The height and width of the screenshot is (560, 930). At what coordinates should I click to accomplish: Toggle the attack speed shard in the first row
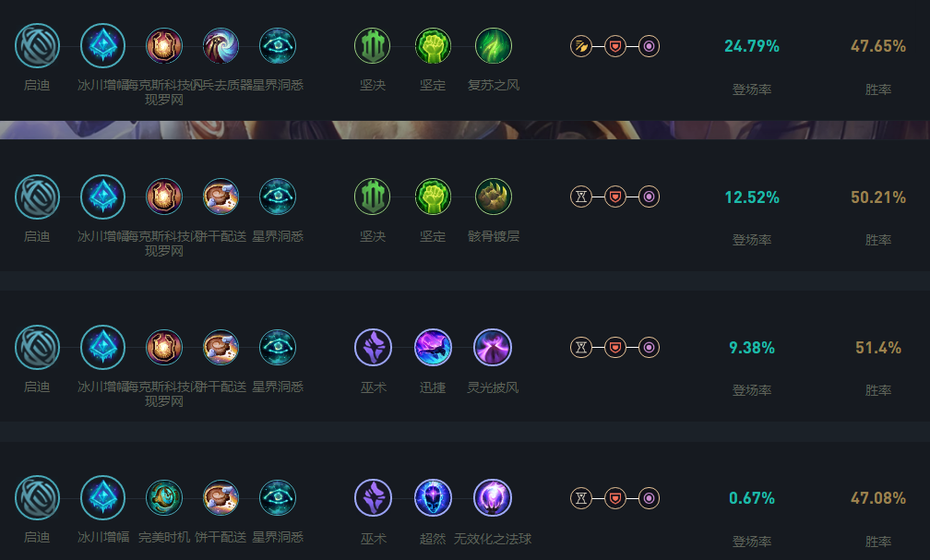(579, 46)
